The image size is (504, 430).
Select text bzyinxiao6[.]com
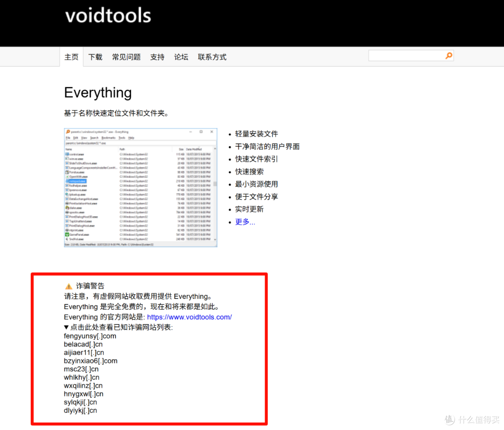(91, 361)
